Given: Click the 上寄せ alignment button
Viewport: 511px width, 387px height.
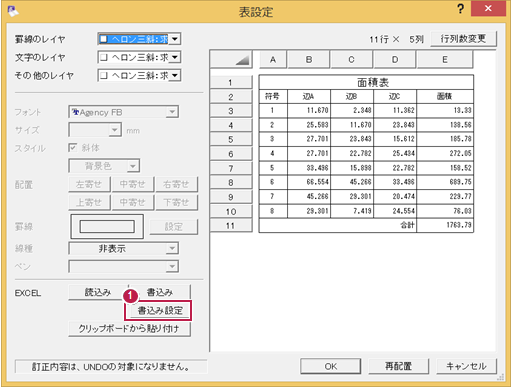Looking at the screenshot, I should pyautogui.click(x=89, y=202).
